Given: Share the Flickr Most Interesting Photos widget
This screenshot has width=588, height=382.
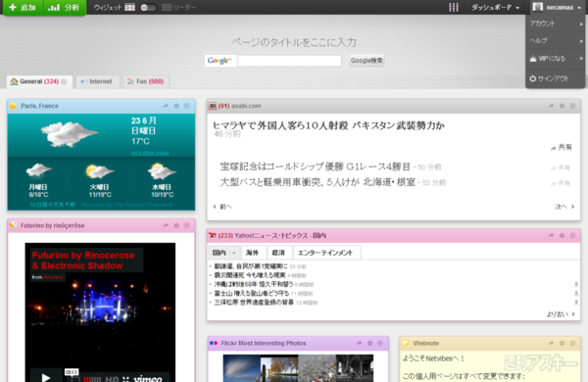Looking at the screenshot, I should coord(359,344).
